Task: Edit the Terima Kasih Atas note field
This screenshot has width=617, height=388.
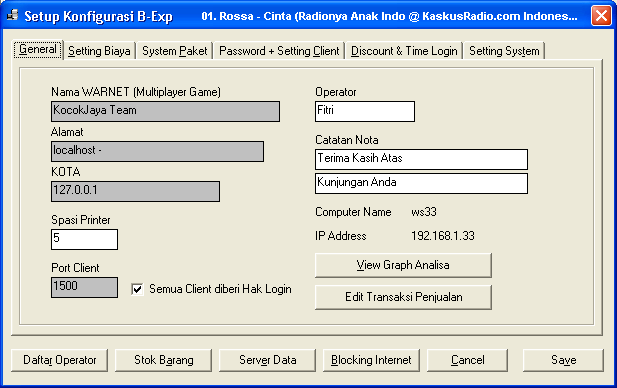Action: (421, 159)
